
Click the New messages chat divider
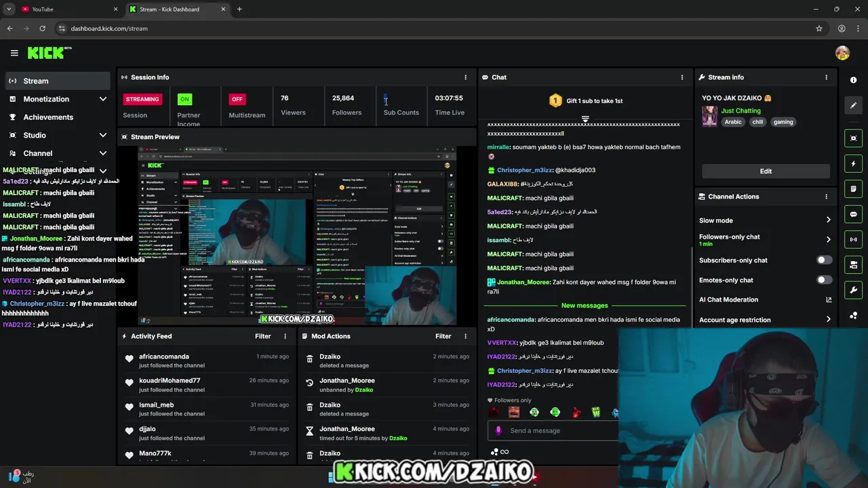585,306
